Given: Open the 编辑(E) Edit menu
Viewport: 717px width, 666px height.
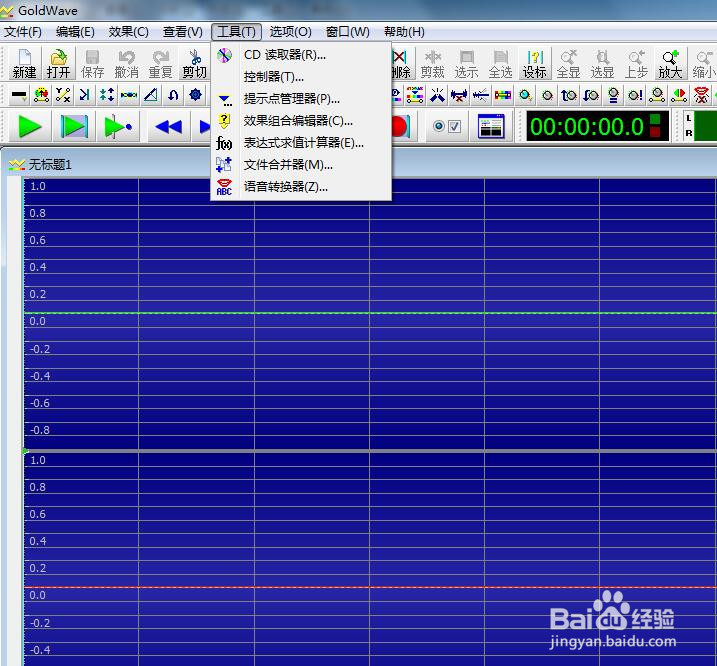Looking at the screenshot, I should point(75,32).
